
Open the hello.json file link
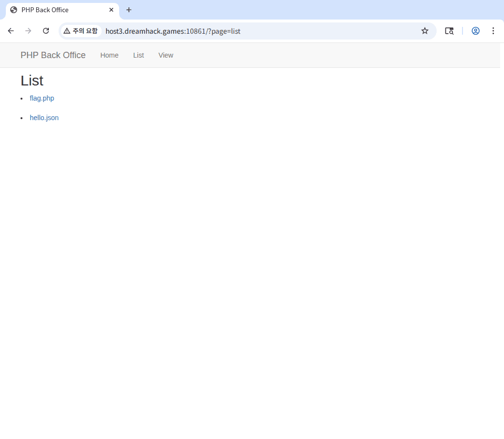44,118
